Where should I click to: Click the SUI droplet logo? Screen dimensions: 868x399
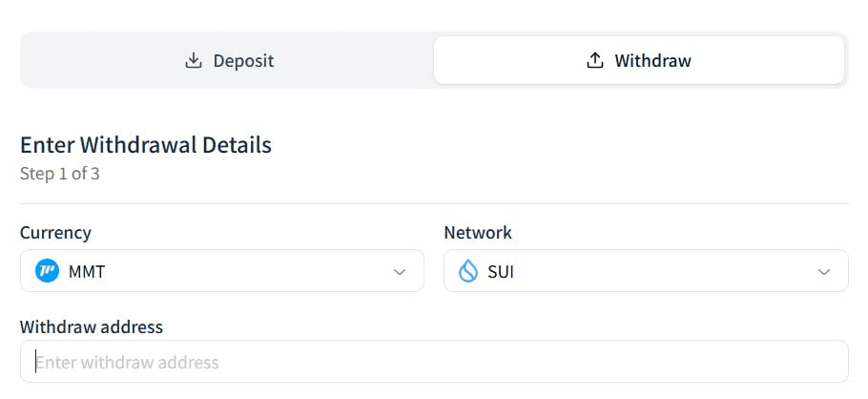(x=467, y=272)
